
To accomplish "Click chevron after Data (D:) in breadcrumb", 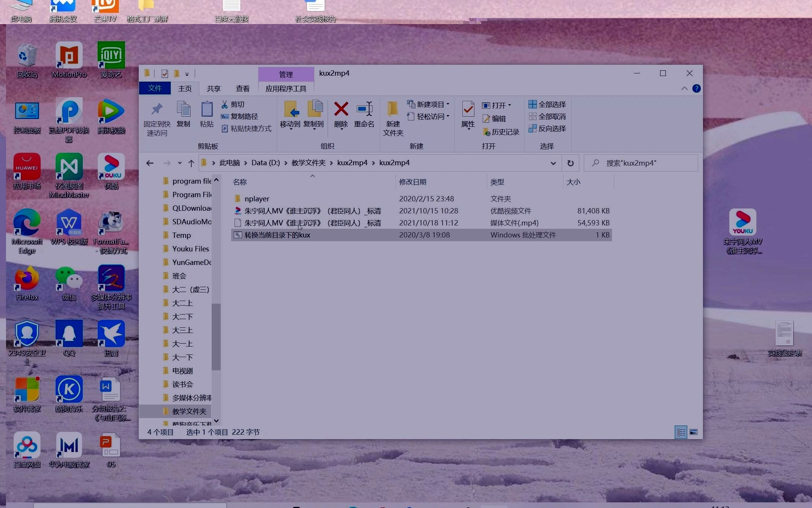I will point(286,163).
